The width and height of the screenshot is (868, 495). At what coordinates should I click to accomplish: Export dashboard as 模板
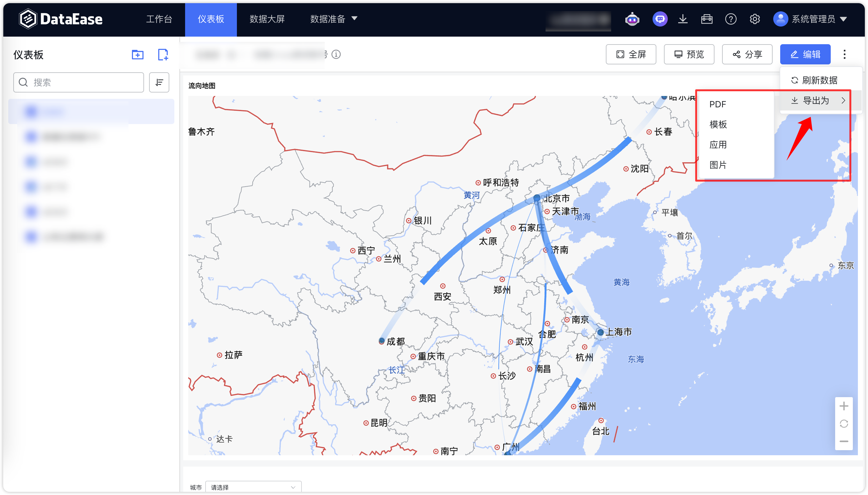point(718,124)
